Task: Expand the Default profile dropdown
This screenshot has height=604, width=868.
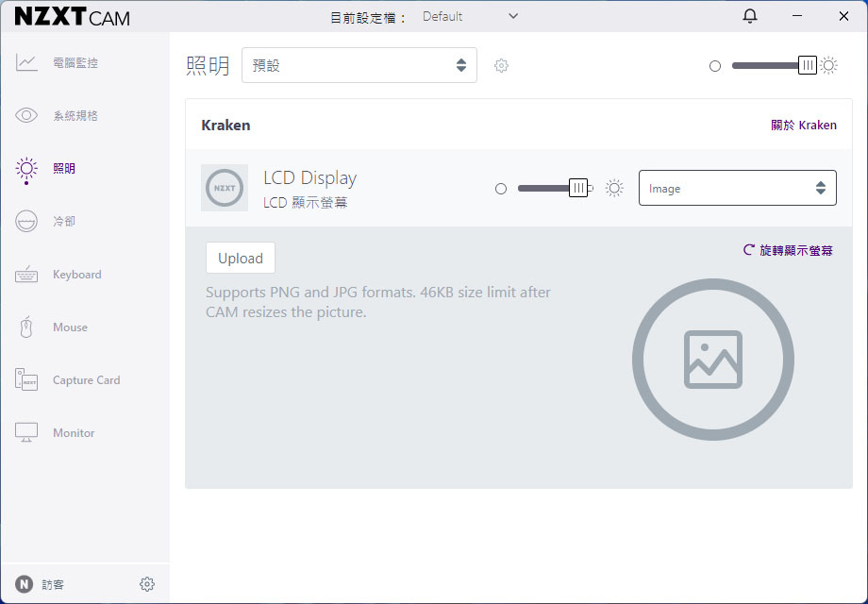Action: click(470, 17)
